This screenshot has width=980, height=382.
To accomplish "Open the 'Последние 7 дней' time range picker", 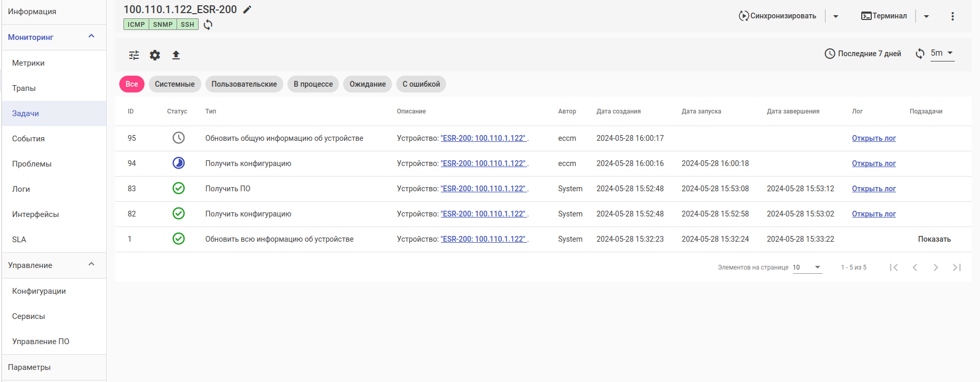I will (863, 54).
